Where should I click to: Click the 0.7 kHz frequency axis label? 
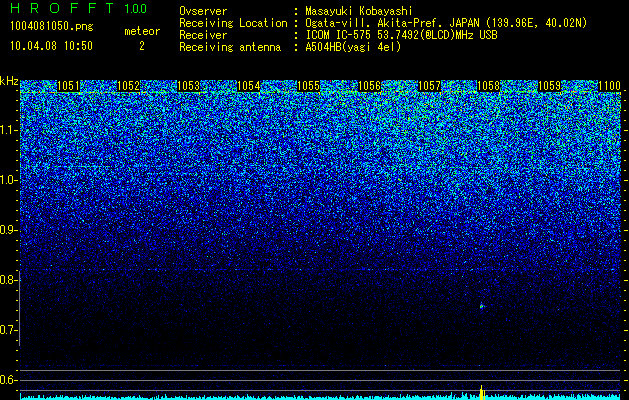pos(9,330)
